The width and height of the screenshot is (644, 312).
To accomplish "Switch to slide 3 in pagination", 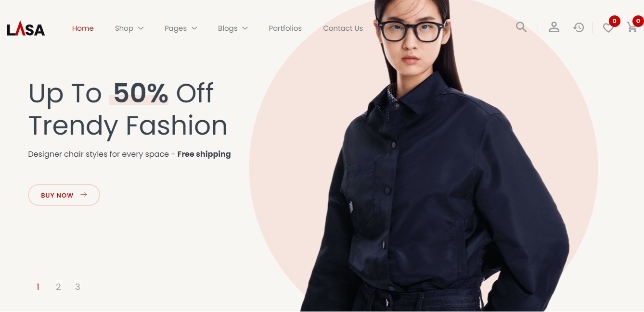I will (x=77, y=287).
